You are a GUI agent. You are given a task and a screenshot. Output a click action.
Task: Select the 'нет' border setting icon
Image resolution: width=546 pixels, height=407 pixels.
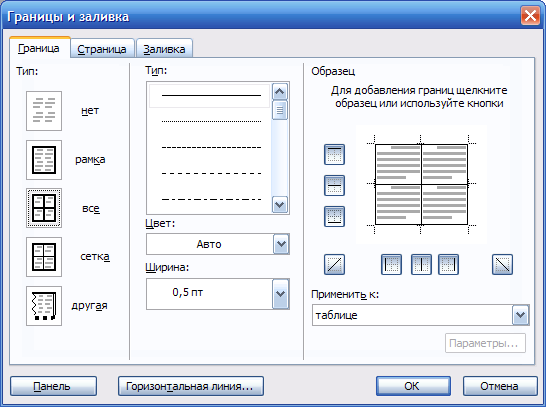point(44,111)
